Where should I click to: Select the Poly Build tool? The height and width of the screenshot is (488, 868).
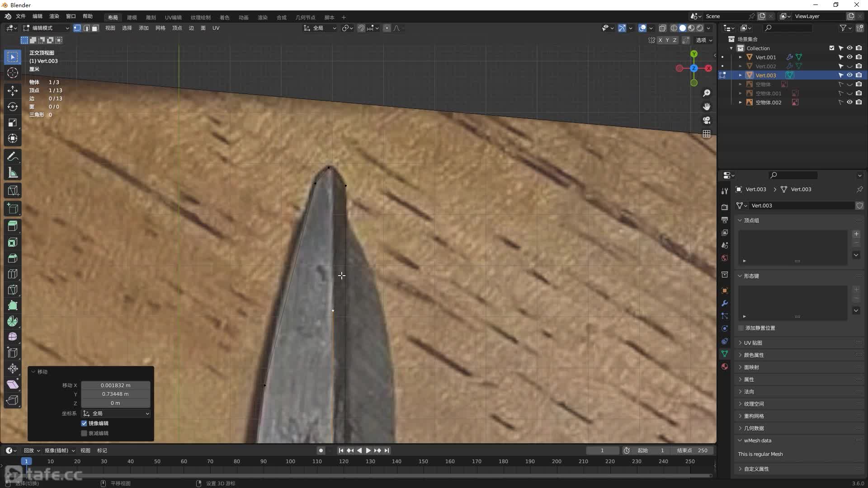[13, 305]
